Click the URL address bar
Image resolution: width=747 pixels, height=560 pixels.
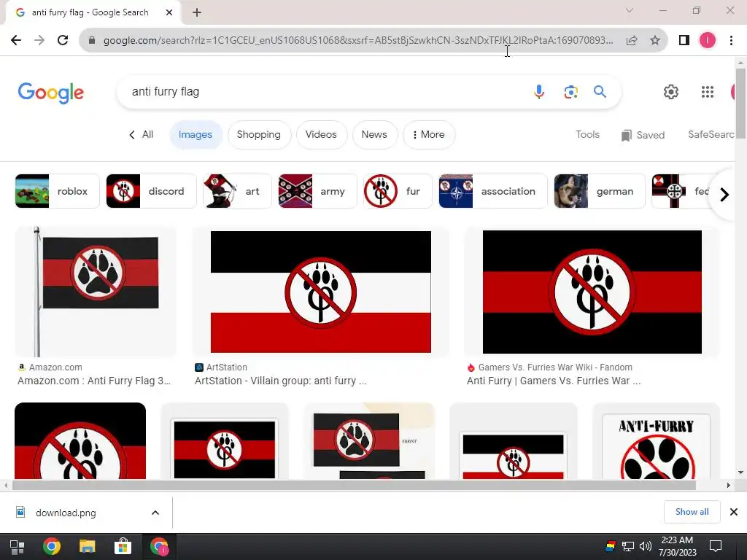pyautogui.click(x=358, y=41)
